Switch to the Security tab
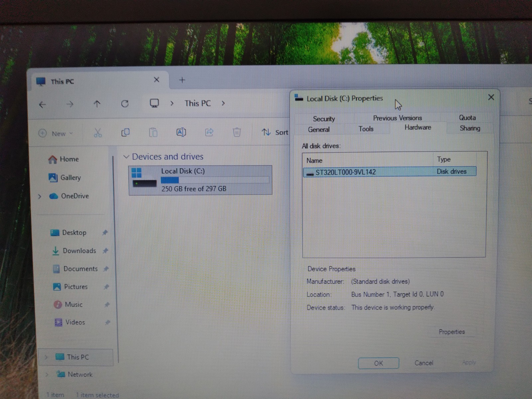 (324, 119)
